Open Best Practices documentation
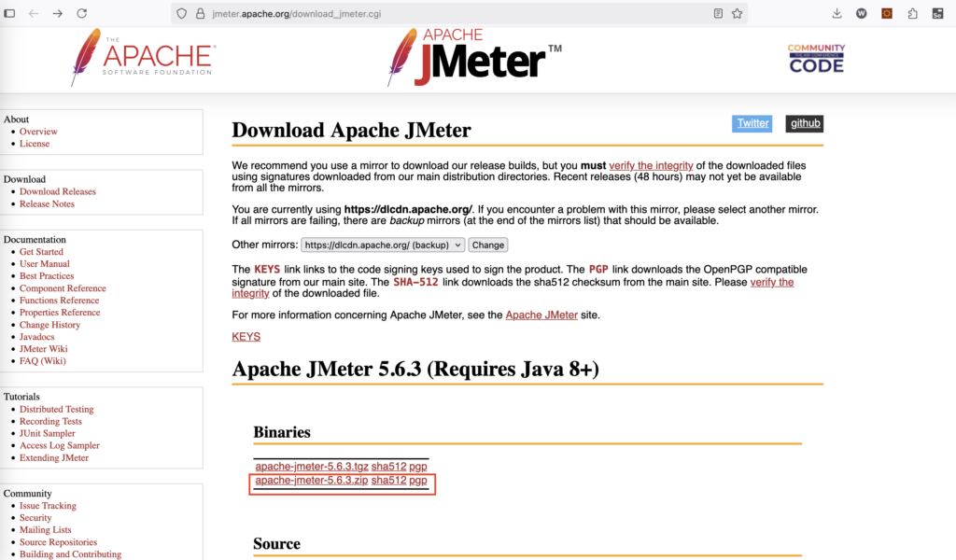The image size is (956, 560). [x=47, y=276]
